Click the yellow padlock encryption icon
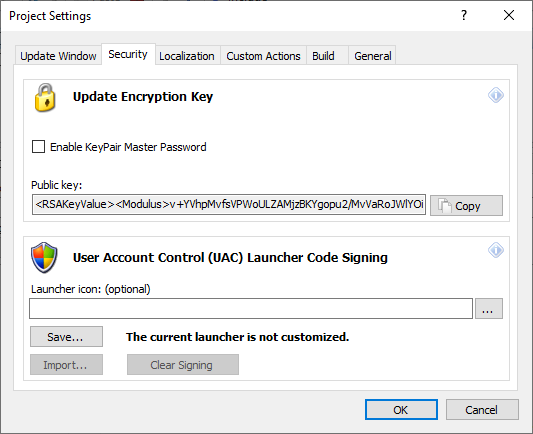The image size is (533, 434). [x=45, y=98]
